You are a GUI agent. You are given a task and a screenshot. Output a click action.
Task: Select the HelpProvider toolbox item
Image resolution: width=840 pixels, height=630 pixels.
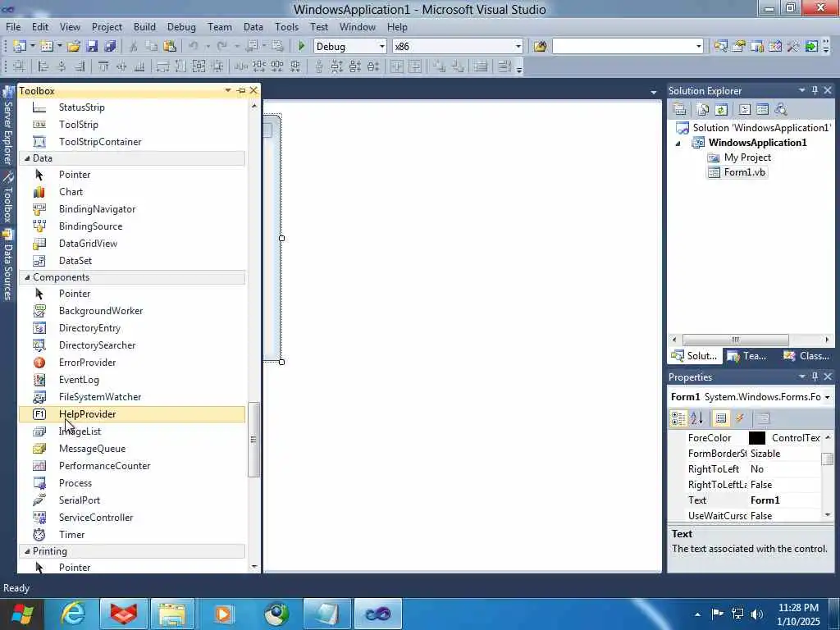pos(131,414)
